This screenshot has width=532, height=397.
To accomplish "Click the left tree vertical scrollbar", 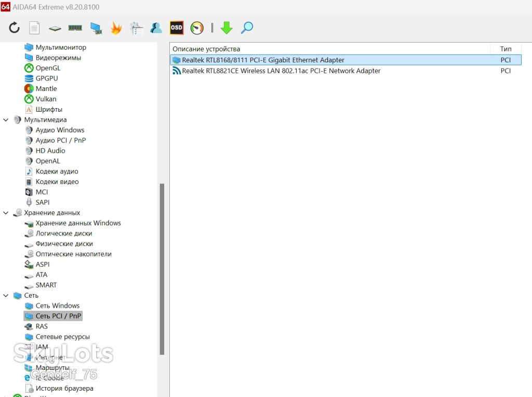I will coord(162,269).
